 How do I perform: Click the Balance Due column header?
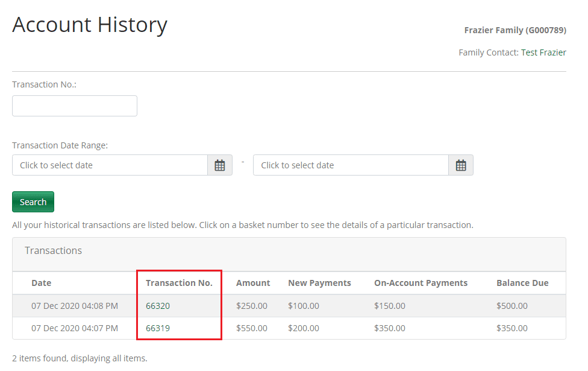522,283
